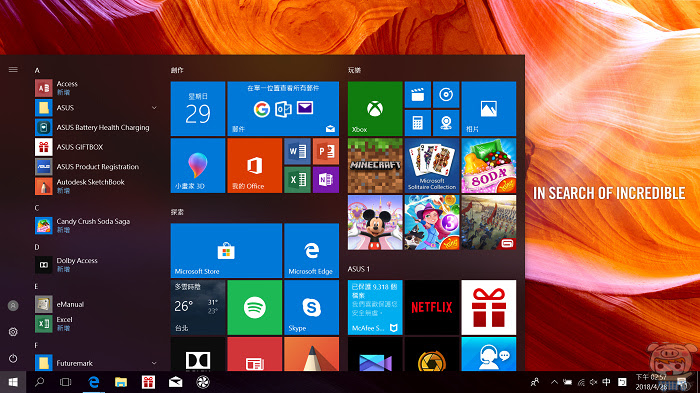Open Candy Crush Soda tile in games group
700x393 pixels.
(488, 165)
